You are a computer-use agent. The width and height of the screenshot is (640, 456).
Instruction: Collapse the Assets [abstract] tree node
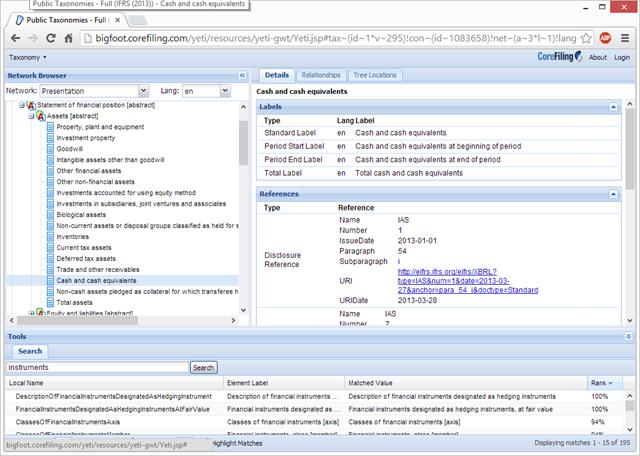point(31,116)
